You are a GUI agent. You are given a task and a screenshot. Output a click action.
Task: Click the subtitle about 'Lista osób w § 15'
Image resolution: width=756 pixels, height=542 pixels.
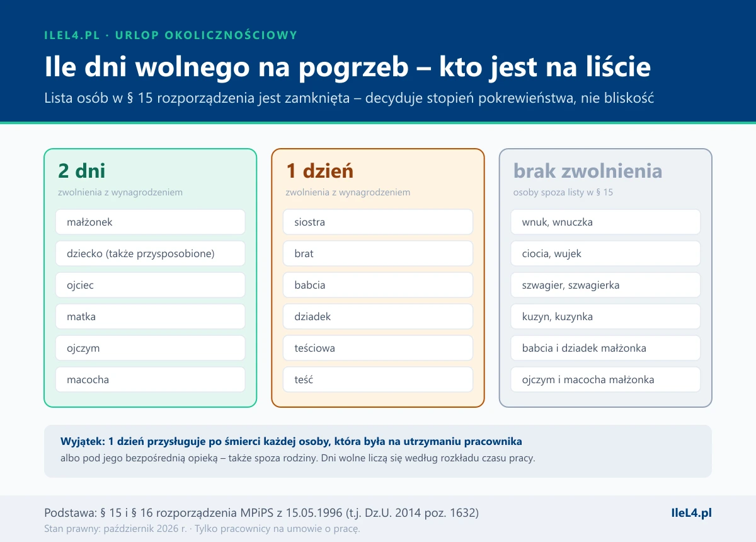pyautogui.click(x=350, y=99)
